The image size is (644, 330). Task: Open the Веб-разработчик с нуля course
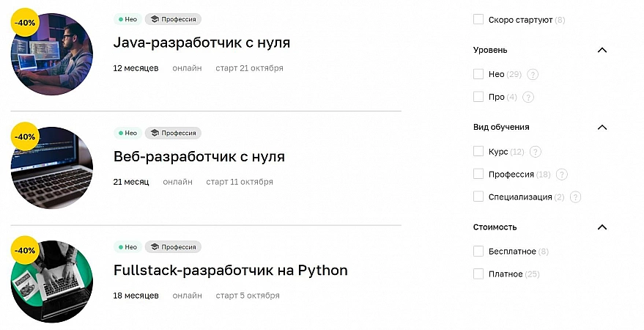(199, 156)
